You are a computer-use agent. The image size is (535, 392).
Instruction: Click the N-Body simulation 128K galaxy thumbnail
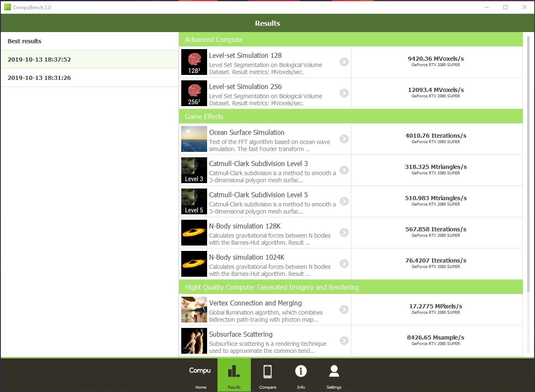coord(194,233)
